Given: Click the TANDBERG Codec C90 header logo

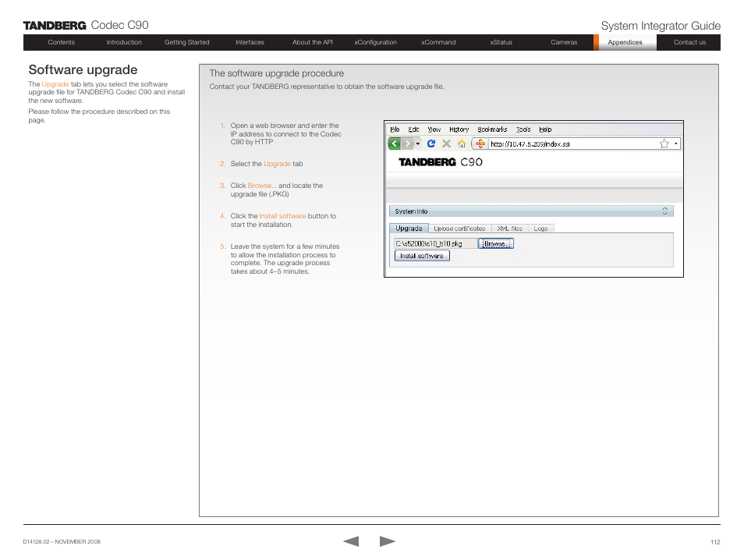Looking at the screenshot, I should pos(86,25).
